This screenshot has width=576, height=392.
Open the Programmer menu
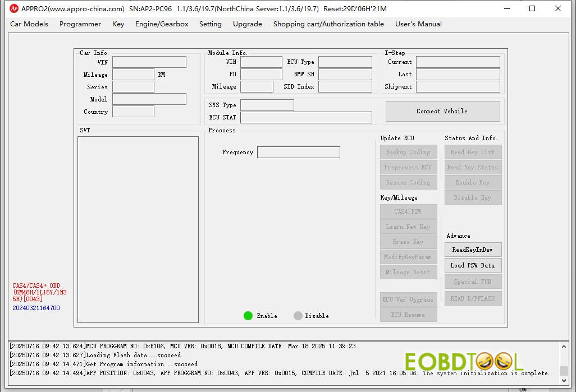click(80, 24)
